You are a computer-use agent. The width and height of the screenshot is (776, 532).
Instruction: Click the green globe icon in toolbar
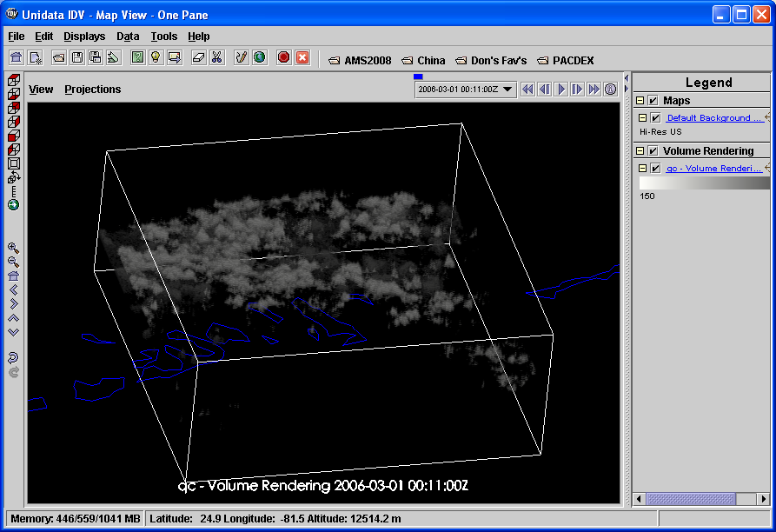[x=260, y=57]
